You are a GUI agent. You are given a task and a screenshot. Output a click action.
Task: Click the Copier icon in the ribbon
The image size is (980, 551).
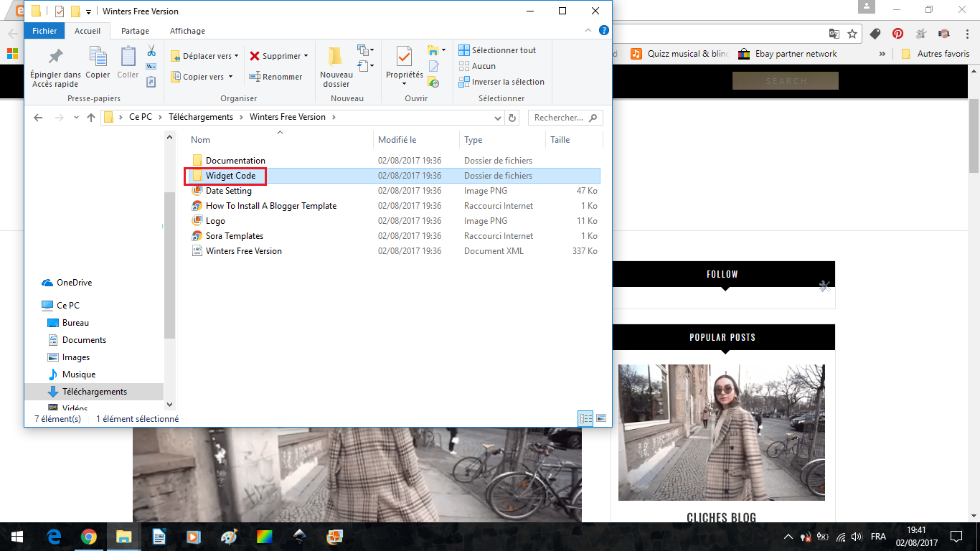pos(98,57)
